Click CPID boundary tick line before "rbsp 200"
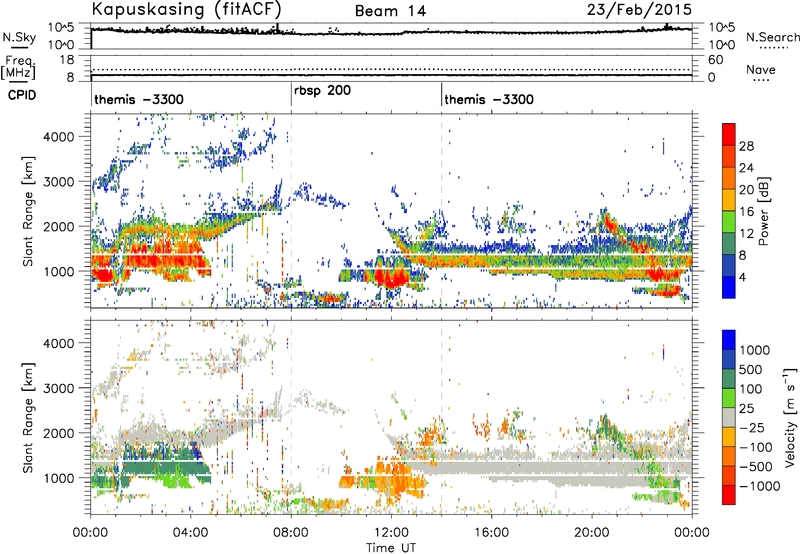 point(291,94)
